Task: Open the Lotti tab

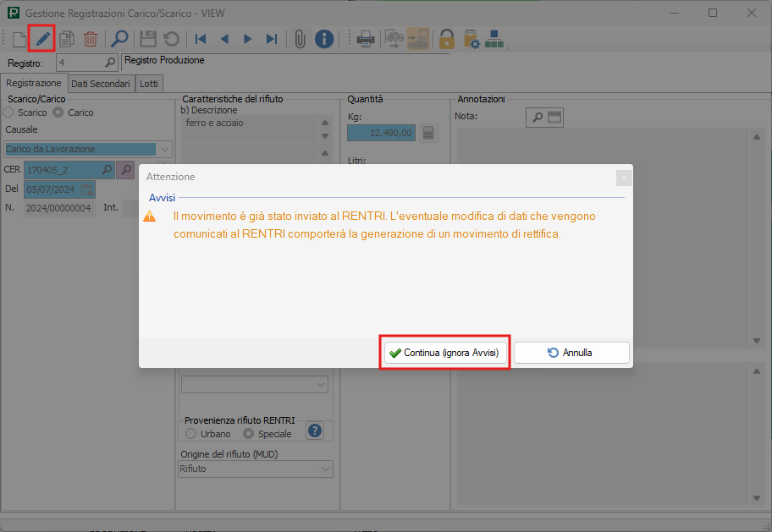Action: 149,84
